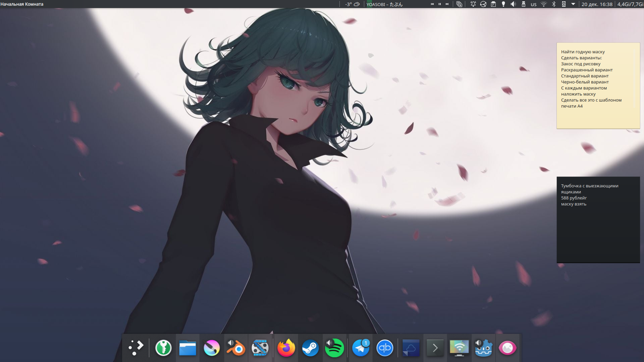Mute Spotify via its dock audio badge
Screen dimensions: 644x362
329,343
